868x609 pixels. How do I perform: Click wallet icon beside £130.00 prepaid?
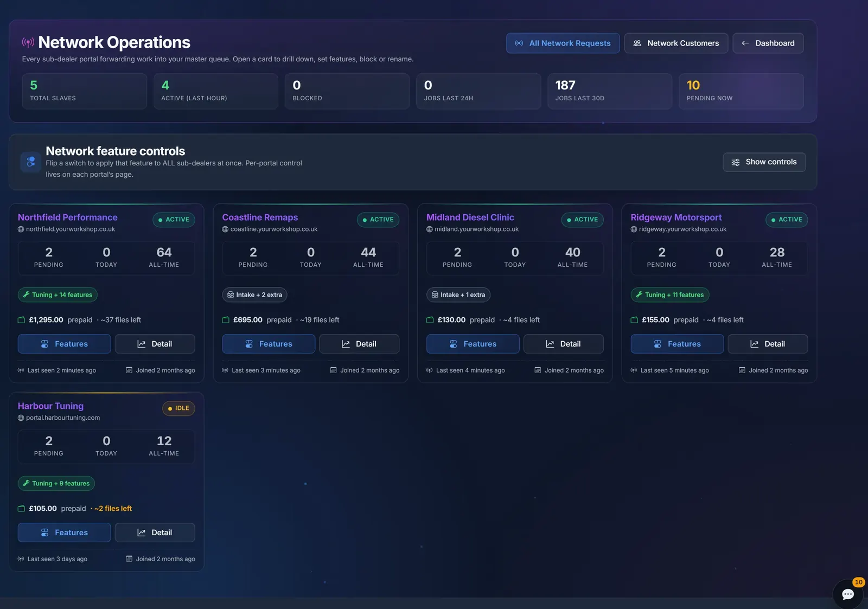click(430, 320)
